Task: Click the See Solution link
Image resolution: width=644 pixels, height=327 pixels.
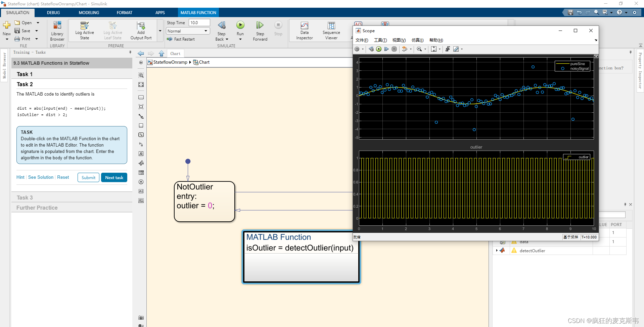Action: [41, 177]
